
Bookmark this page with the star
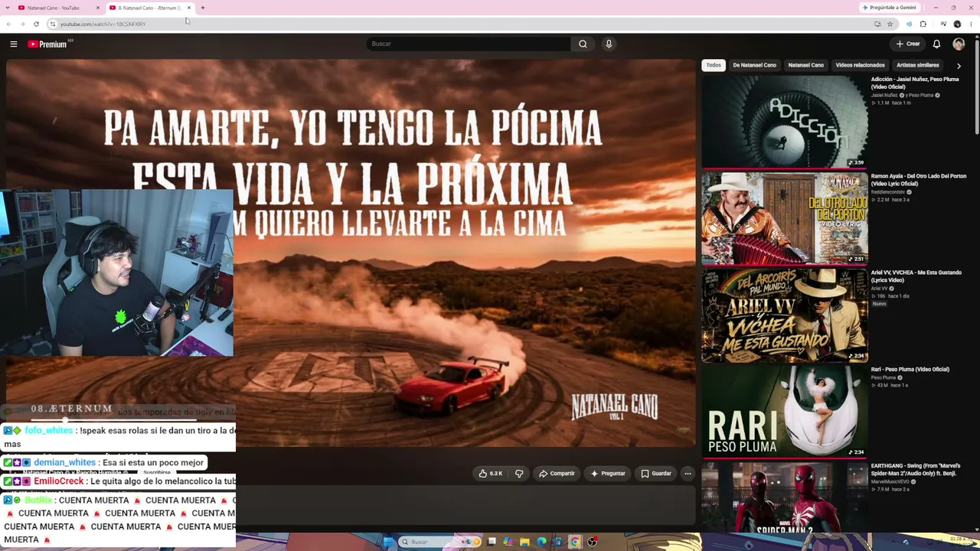point(890,24)
